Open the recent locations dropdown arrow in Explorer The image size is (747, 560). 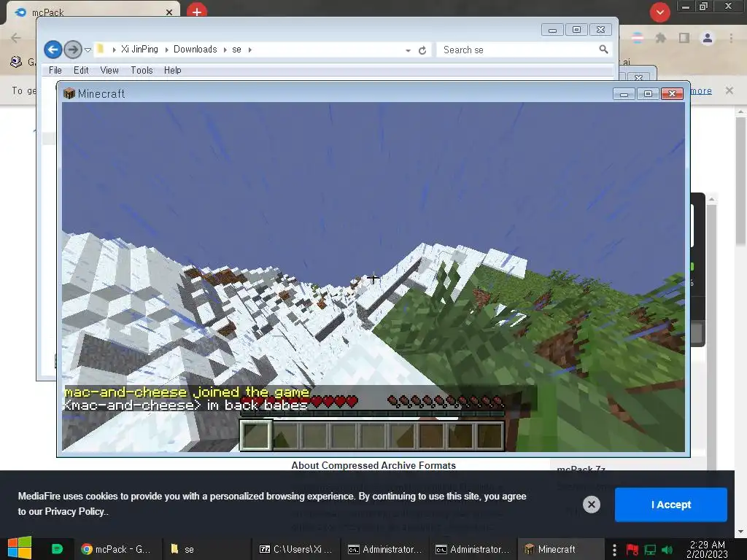[x=88, y=50]
